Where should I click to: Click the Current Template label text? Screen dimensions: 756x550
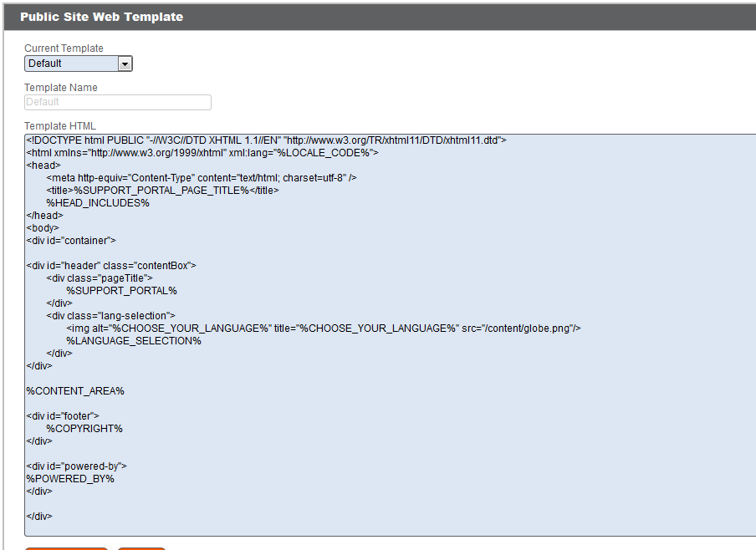pos(65,48)
